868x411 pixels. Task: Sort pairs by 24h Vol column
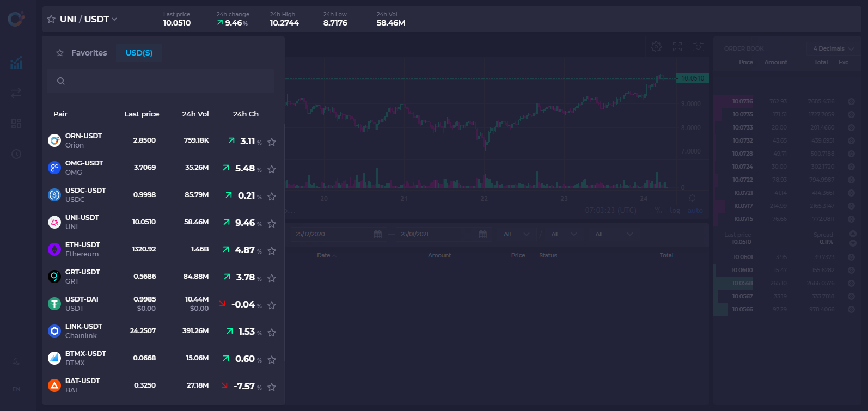pos(195,114)
